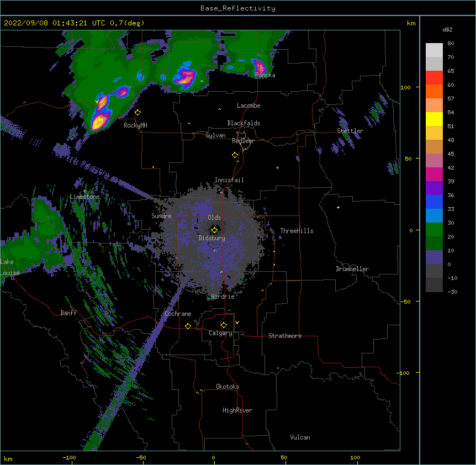Click the 50 tick on the right axis
Screen dimensions: 476x465
(408, 158)
